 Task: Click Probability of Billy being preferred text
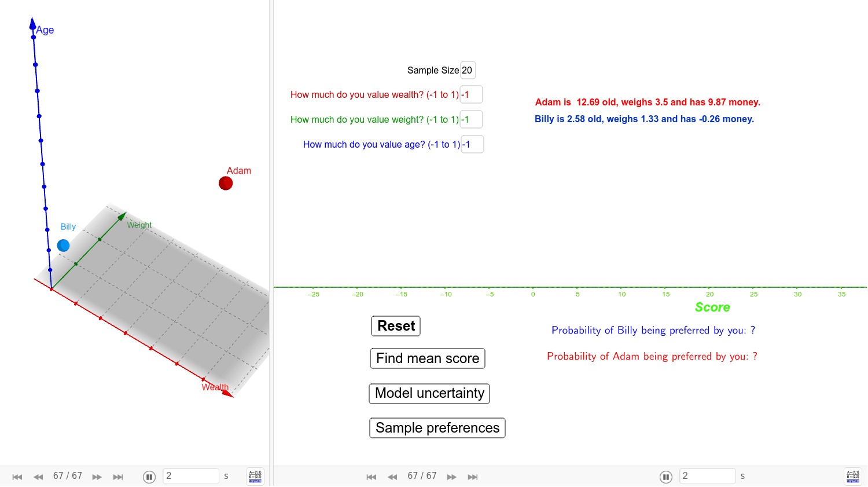[x=653, y=330]
